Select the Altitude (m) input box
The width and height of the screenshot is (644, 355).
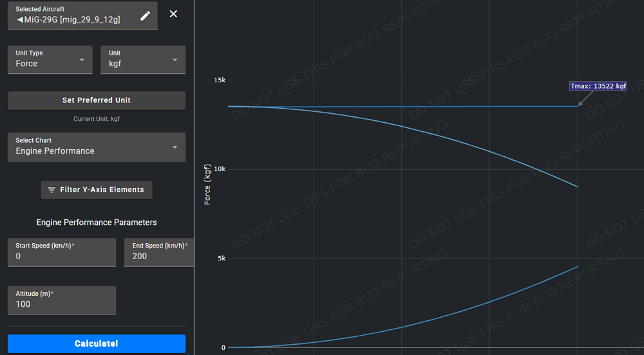[61, 304]
